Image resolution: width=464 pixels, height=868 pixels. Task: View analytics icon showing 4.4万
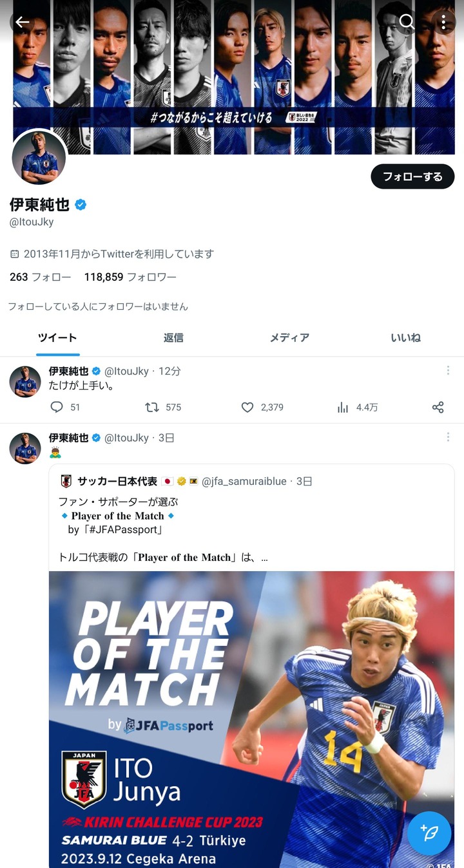[x=343, y=407]
